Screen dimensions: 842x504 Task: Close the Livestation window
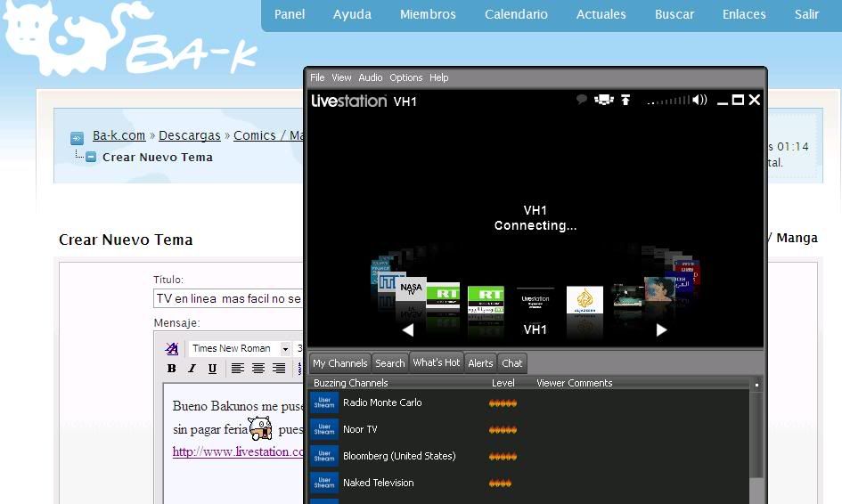755,100
